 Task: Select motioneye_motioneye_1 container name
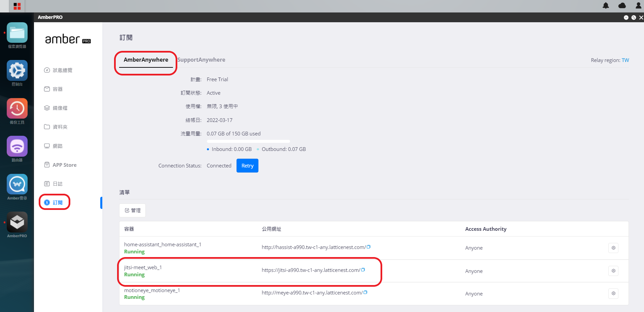(152, 290)
